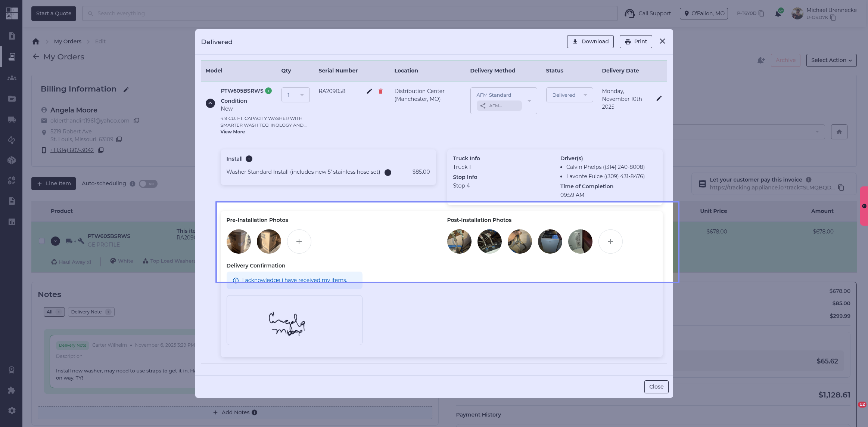Select the Delivery Note filter tab

pyautogui.click(x=91, y=312)
